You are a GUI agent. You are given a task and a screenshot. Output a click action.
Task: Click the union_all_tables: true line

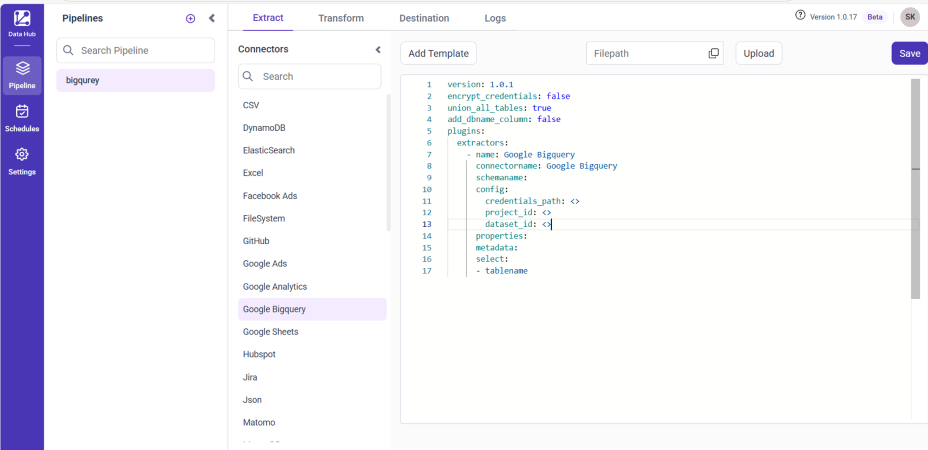pos(499,108)
